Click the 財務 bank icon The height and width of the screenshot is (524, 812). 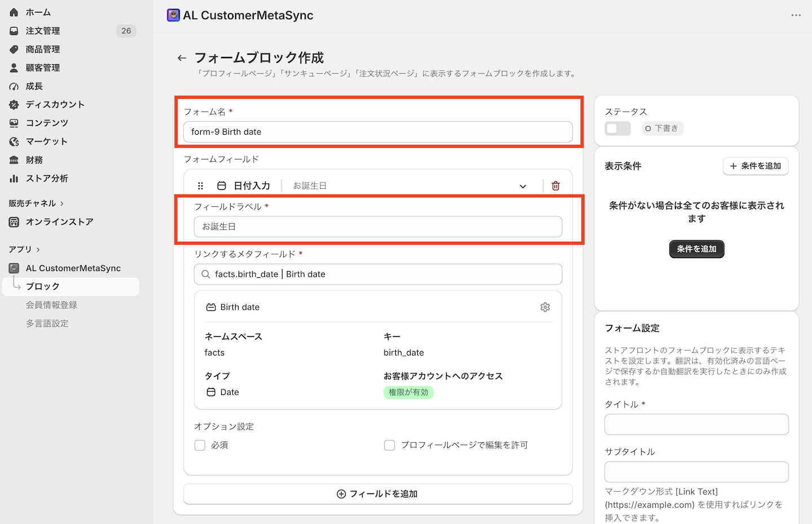pos(14,160)
